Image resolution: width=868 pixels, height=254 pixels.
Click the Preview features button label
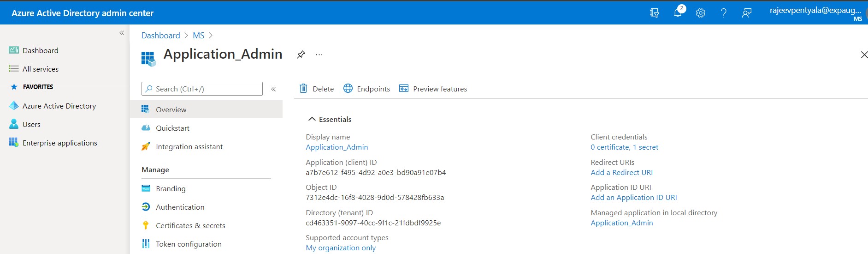[440, 89]
